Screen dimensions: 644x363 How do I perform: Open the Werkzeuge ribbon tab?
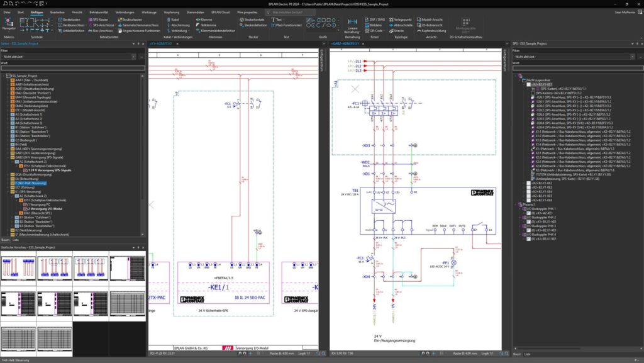(149, 11)
